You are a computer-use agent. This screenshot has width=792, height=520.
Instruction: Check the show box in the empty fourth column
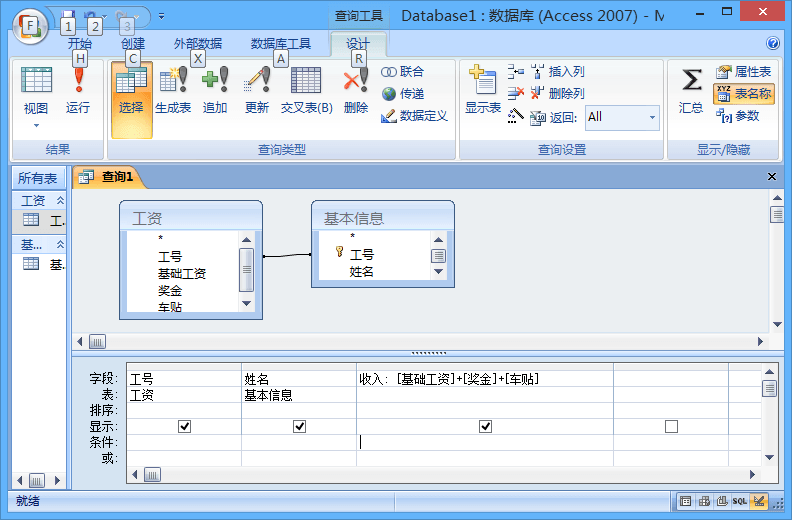pyautogui.click(x=671, y=427)
